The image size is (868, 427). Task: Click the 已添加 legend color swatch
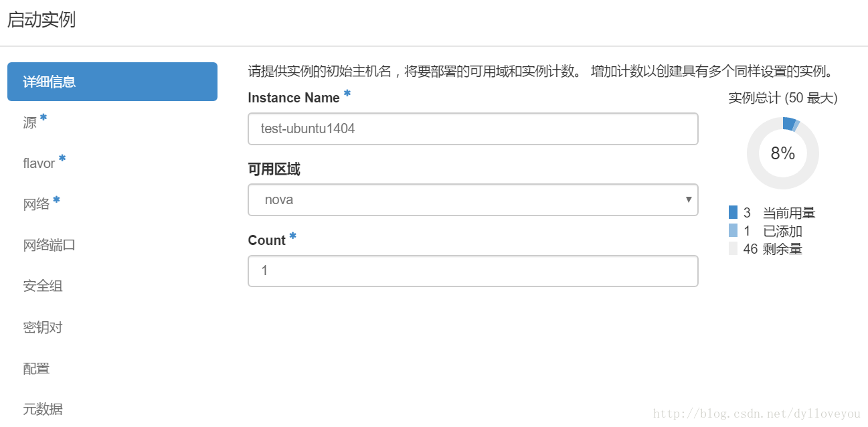(733, 231)
